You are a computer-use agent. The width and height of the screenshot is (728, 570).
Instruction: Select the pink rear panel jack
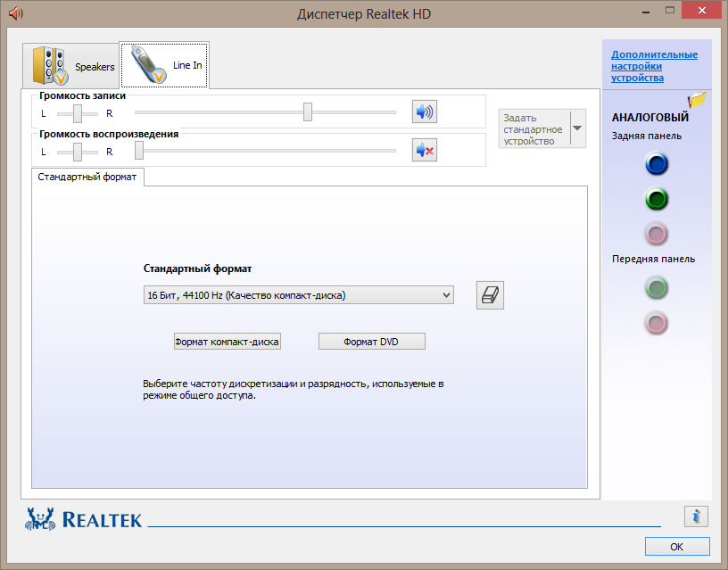click(657, 234)
